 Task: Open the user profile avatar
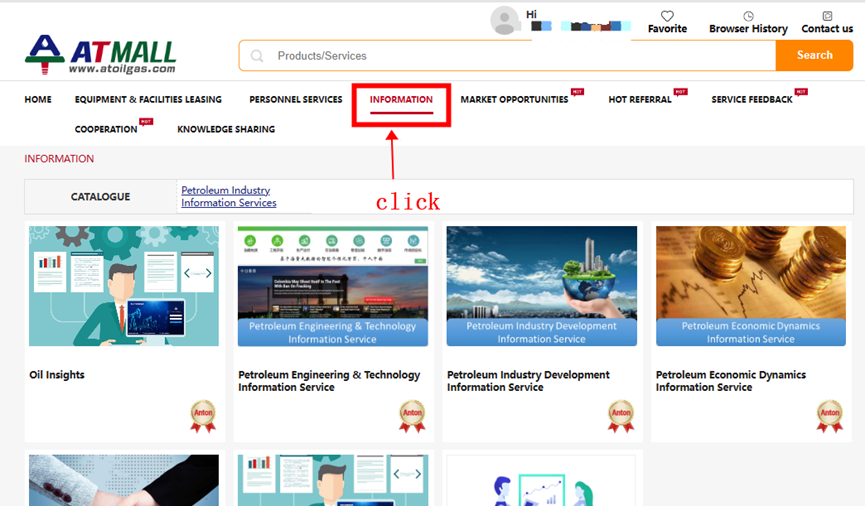point(505,20)
